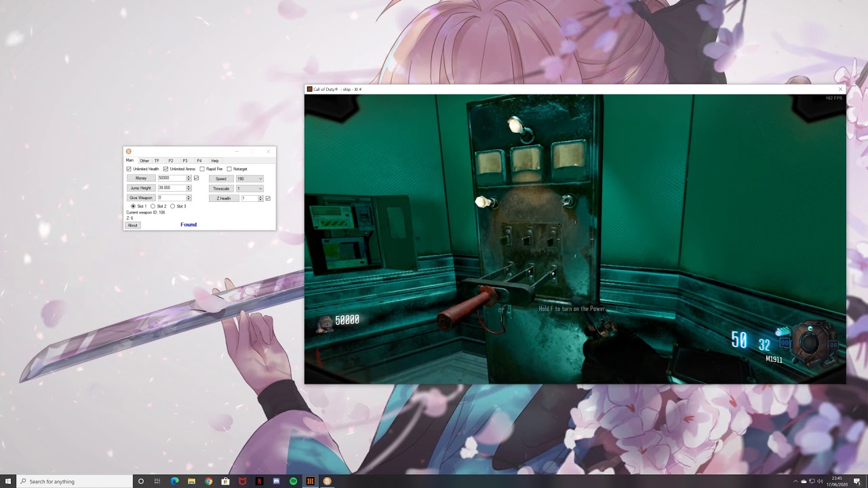The width and height of the screenshot is (868, 488).
Task: Click Current weapon ID: 106 text
Action: click(x=146, y=212)
